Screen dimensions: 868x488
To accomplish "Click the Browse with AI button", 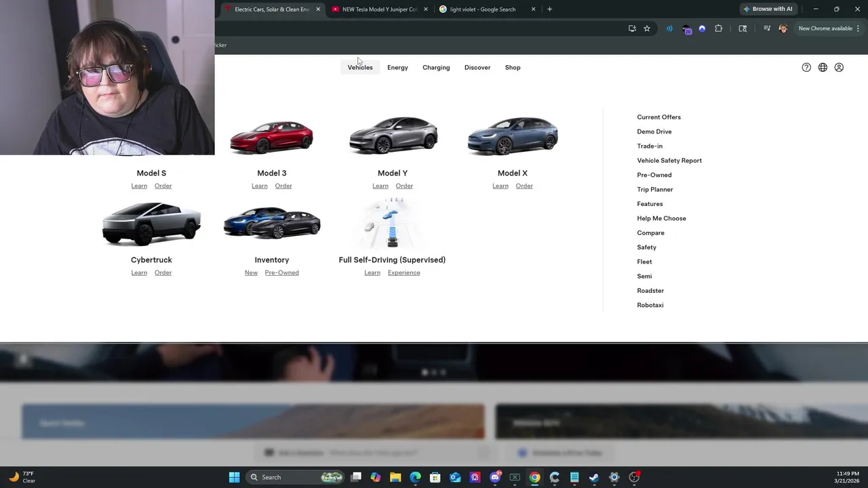I will point(768,9).
